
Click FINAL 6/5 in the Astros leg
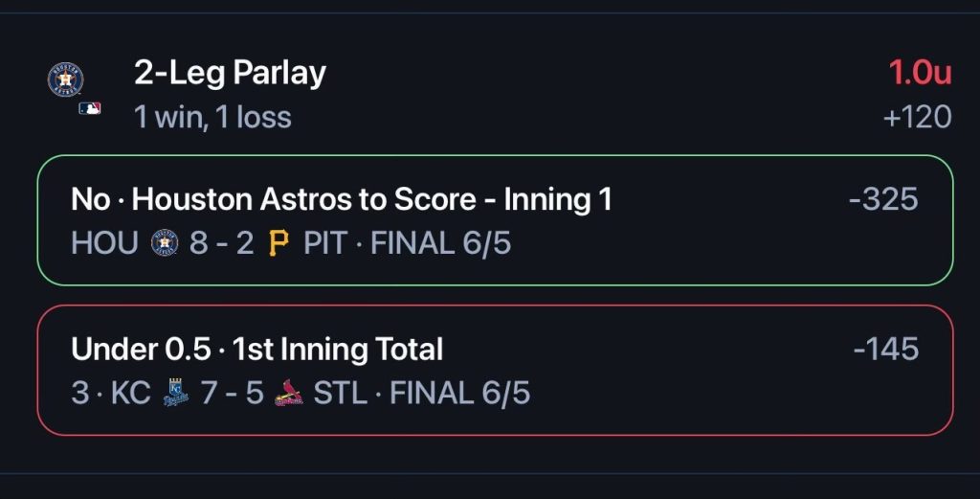point(441,242)
